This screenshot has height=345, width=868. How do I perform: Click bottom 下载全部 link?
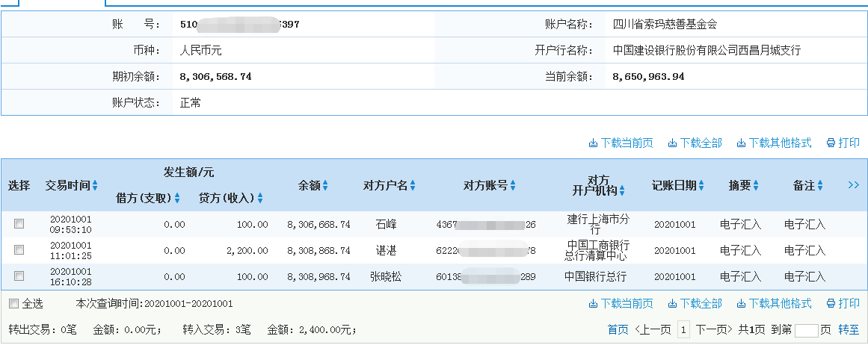click(x=695, y=303)
